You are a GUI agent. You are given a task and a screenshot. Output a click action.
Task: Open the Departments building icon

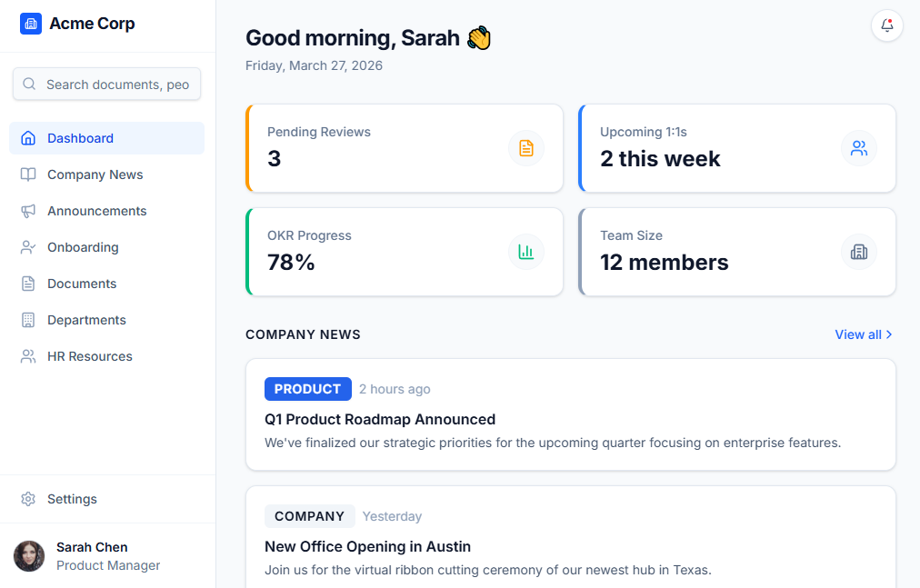tap(28, 319)
